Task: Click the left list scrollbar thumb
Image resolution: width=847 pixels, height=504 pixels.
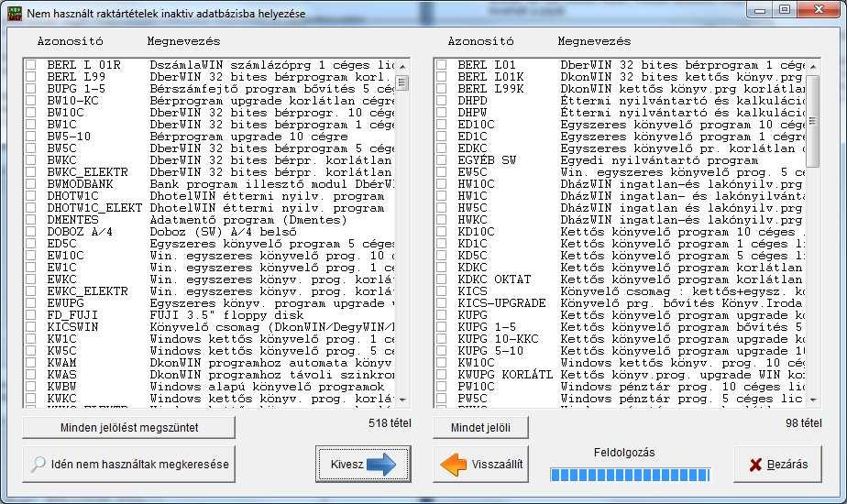Action: click(x=401, y=82)
